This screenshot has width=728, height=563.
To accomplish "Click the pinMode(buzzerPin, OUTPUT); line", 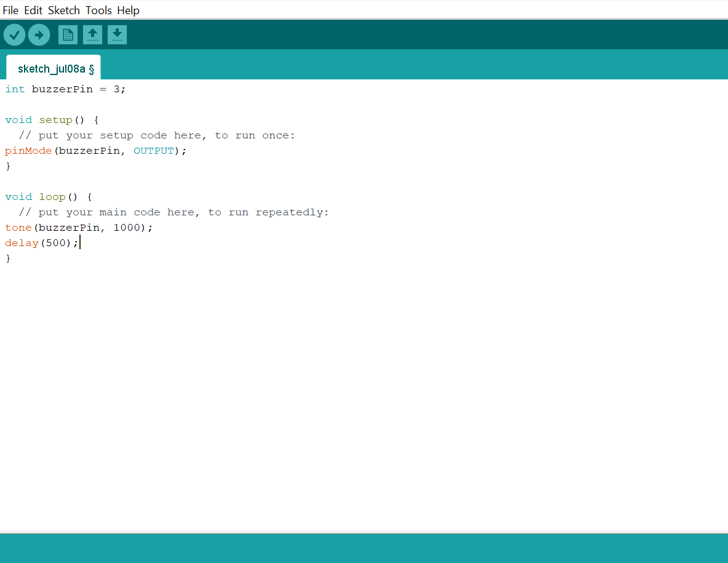I will pos(95,151).
